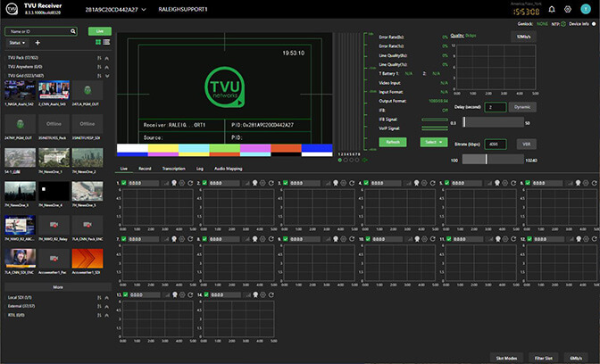Viewport: 600px width, 364px height.
Task: Adjust the Bitrate slider
Action: (493, 160)
